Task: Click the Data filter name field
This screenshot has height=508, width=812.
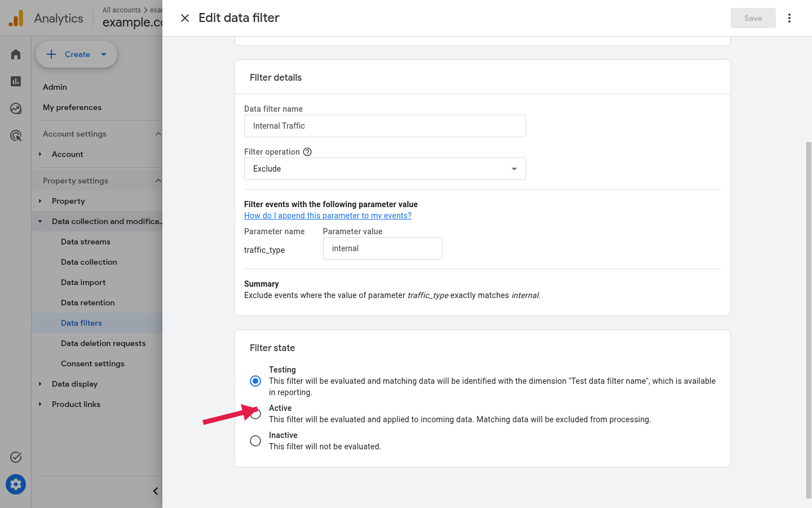Action: tap(385, 126)
